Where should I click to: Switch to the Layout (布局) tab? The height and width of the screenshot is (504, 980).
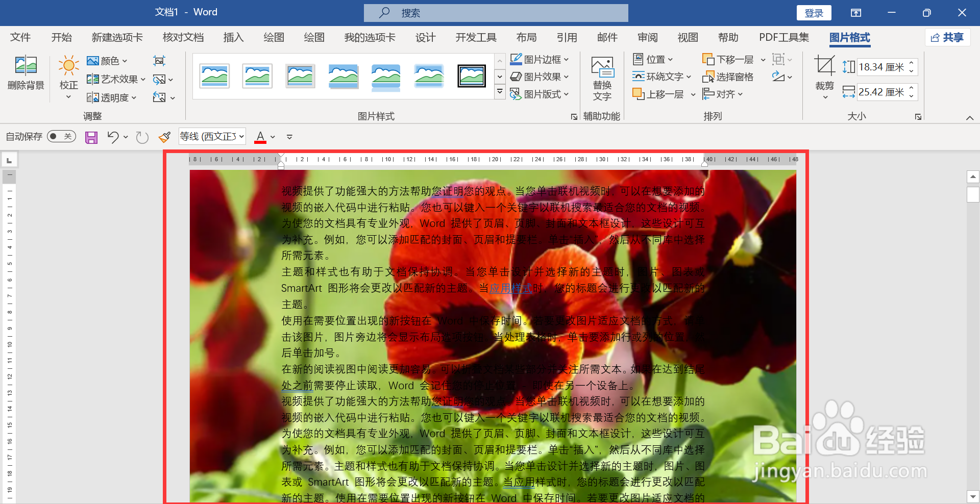[526, 37]
